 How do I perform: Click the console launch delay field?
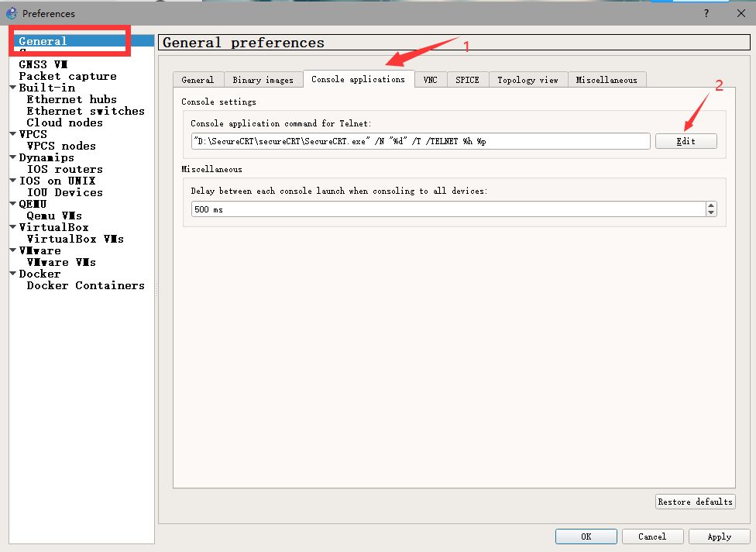[x=448, y=209]
